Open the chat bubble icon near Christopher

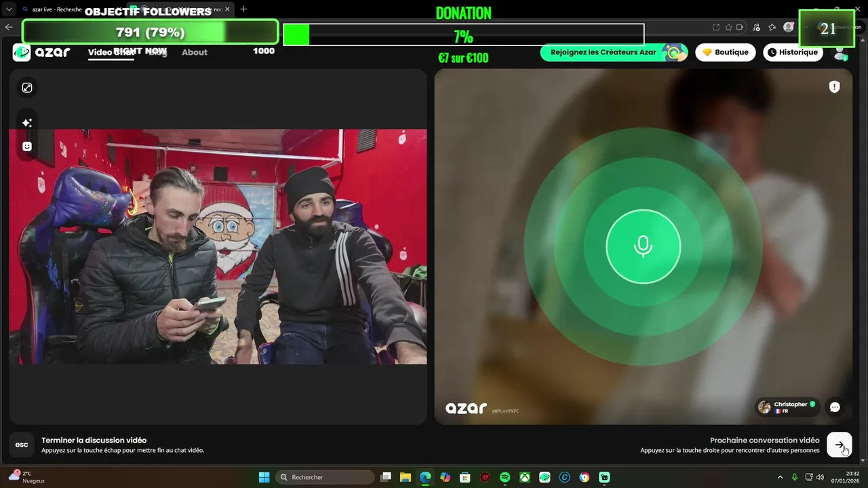(x=835, y=407)
